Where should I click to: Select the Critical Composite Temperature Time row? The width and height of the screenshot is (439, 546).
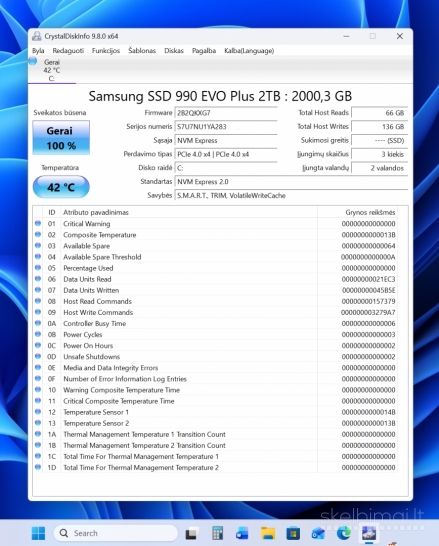215,401
